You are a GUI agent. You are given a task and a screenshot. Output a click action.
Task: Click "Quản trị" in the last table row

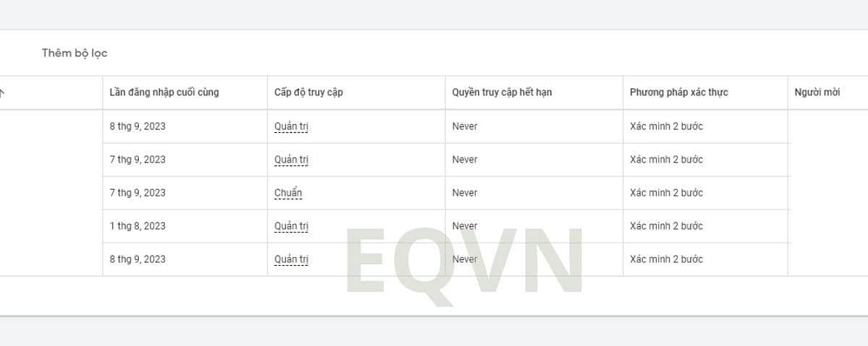[292, 259]
